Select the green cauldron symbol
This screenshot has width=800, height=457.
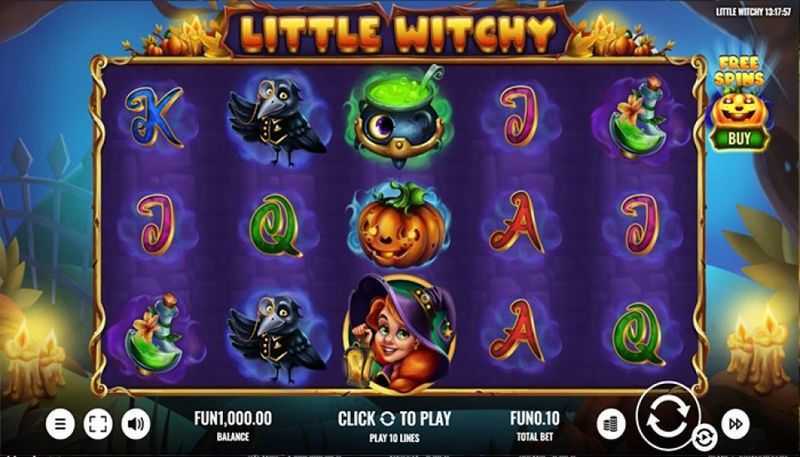(398, 117)
